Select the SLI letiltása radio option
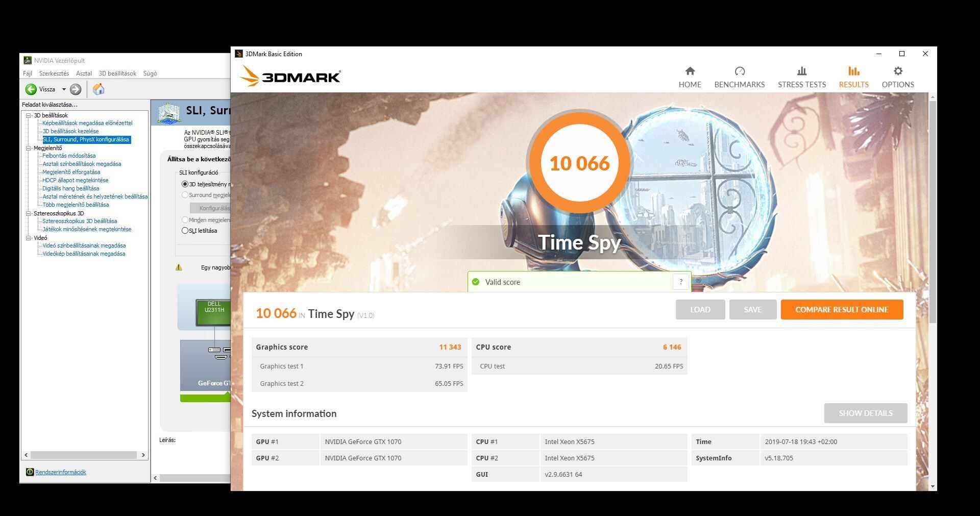980x516 pixels. pos(185,231)
